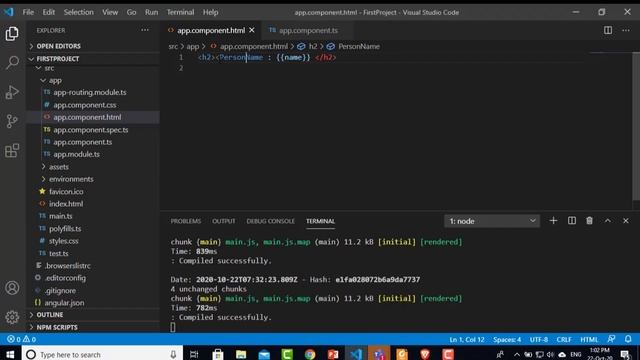This screenshot has width=640, height=360.
Task: Open the notifications bell in status bar
Action: (628, 339)
